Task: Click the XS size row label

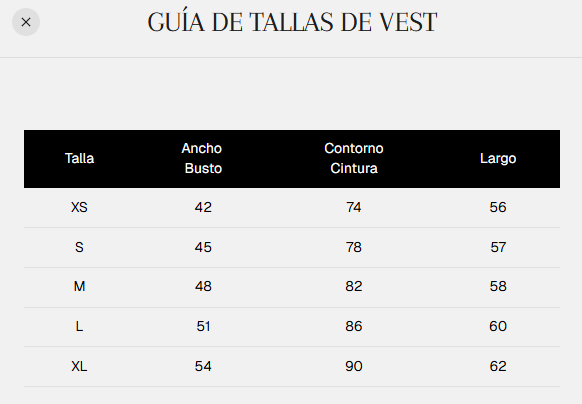Action: click(x=79, y=207)
